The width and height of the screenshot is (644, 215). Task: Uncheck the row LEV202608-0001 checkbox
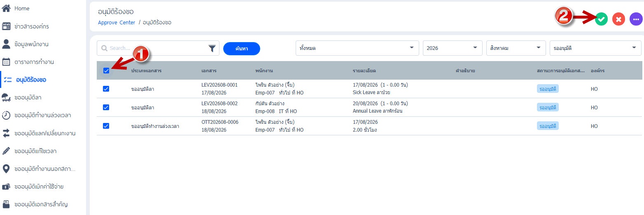coord(106,89)
